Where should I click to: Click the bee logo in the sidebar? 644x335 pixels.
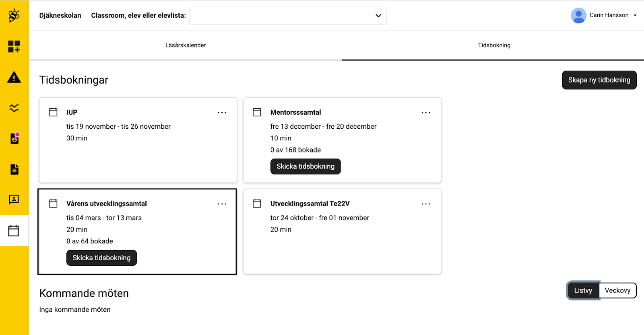tap(14, 16)
